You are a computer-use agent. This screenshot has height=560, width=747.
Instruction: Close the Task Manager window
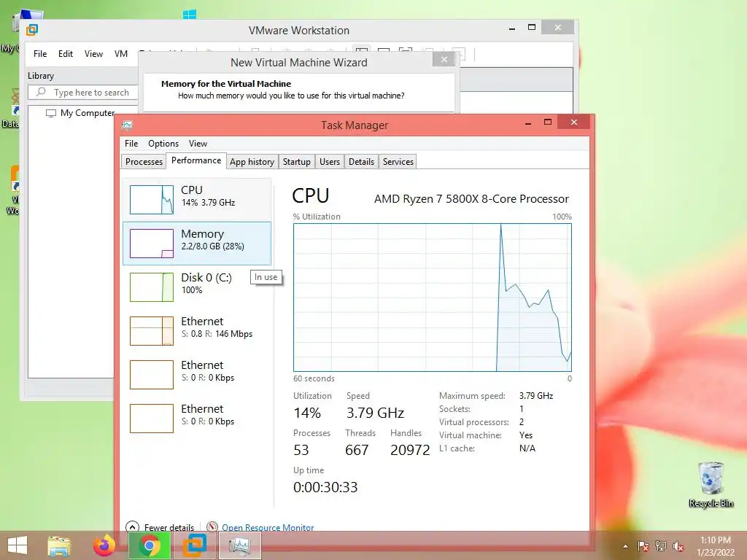[574, 122]
